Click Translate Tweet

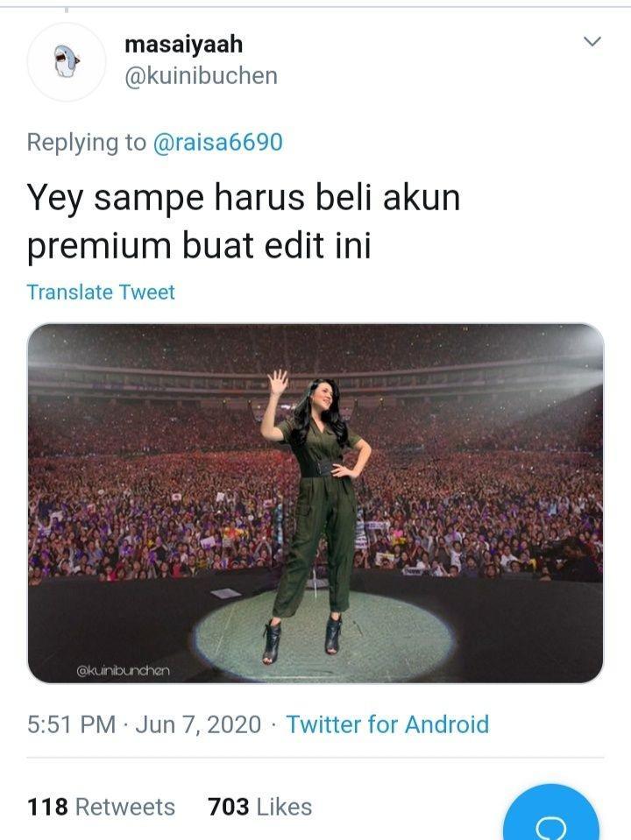(101, 293)
